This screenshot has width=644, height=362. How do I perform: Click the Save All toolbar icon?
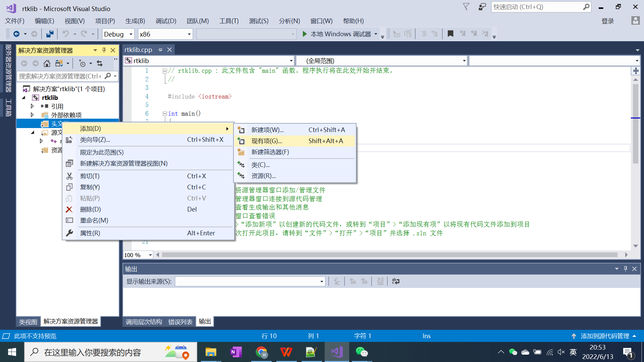click(x=50, y=34)
